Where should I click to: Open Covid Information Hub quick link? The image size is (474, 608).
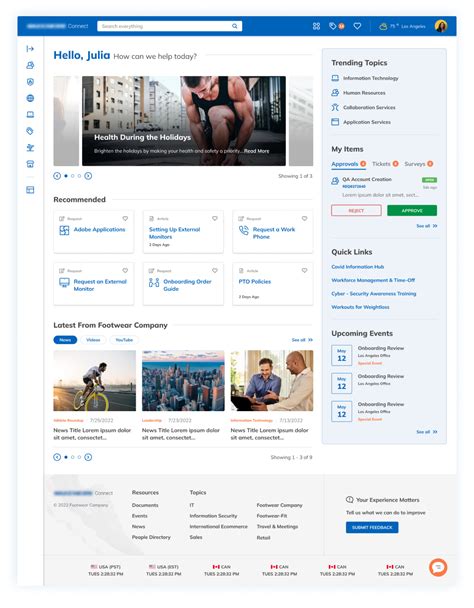[358, 267]
